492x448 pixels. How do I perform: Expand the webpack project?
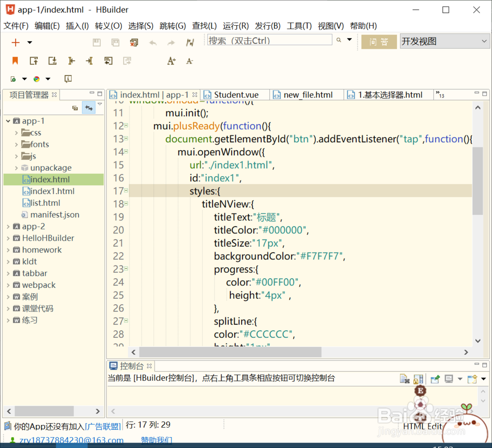(x=8, y=285)
